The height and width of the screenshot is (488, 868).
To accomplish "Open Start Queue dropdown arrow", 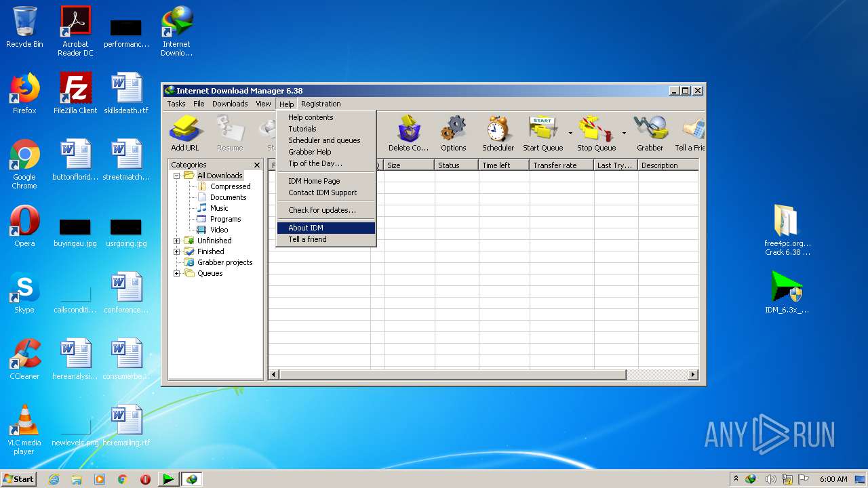I will tap(570, 134).
